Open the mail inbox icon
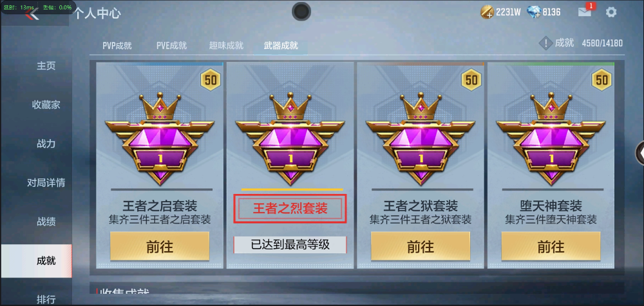 click(585, 12)
